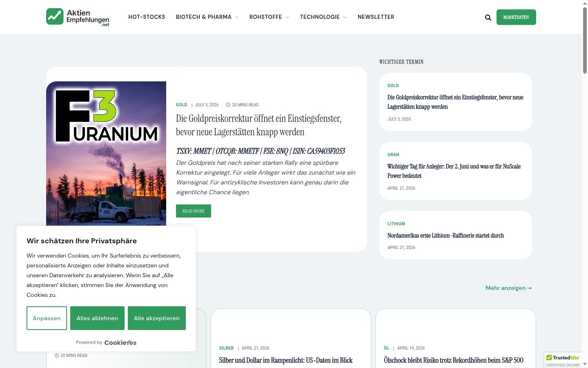Click Alles ablehnen cookie button

97,318
